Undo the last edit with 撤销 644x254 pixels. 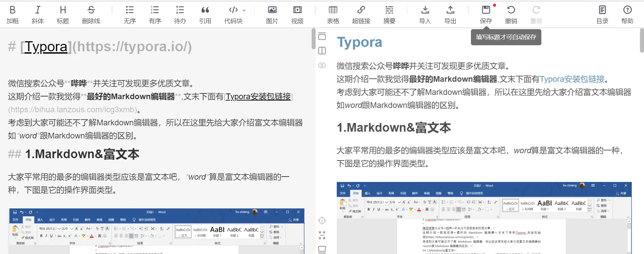point(511,14)
